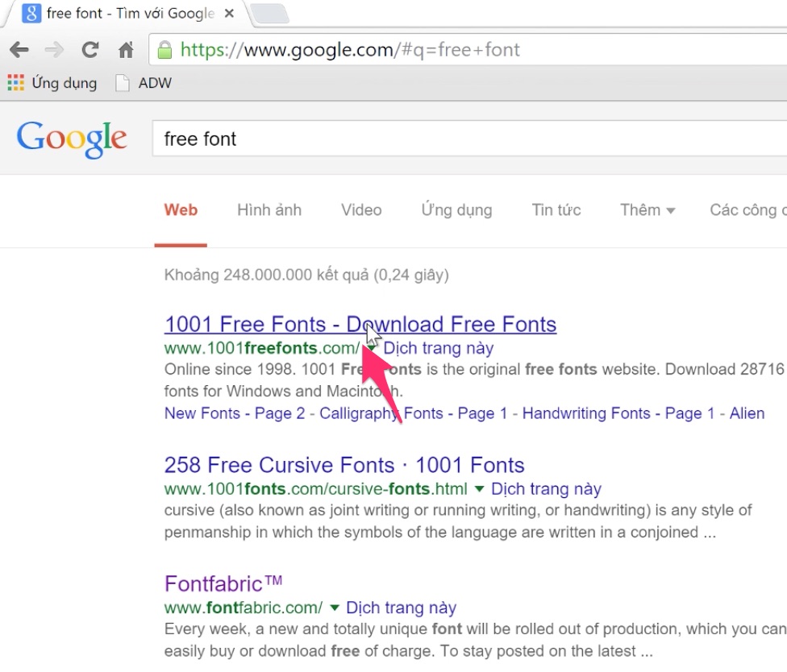Open the ADW bookmark
787x672 pixels.
click(144, 82)
